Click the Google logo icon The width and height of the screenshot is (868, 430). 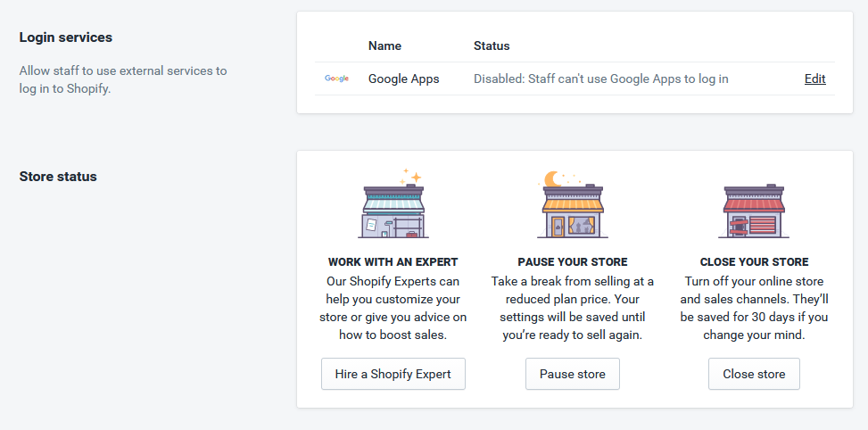click(336, 79)
